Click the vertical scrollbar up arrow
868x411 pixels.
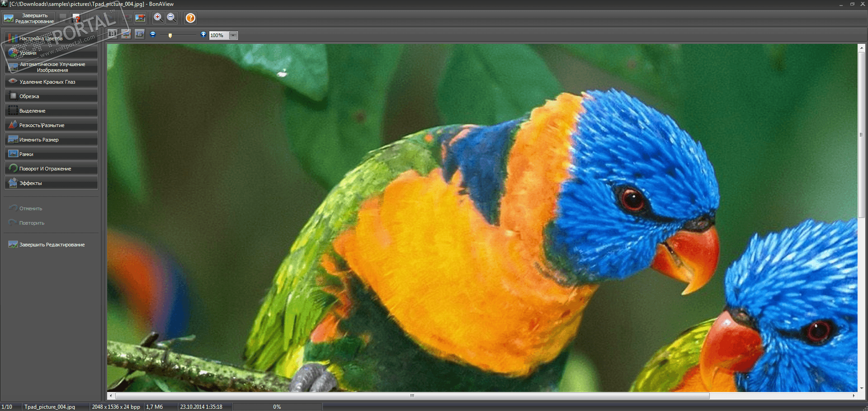(x=861, y=47)
